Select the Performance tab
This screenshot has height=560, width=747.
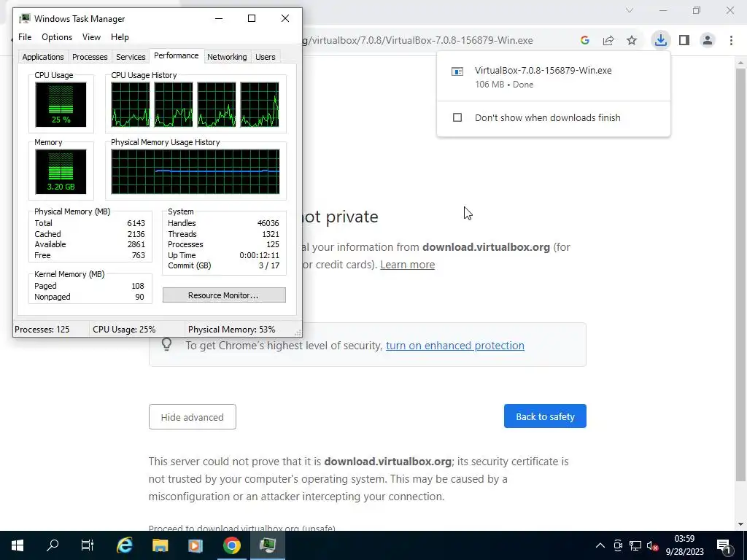(x=177, y=55)
